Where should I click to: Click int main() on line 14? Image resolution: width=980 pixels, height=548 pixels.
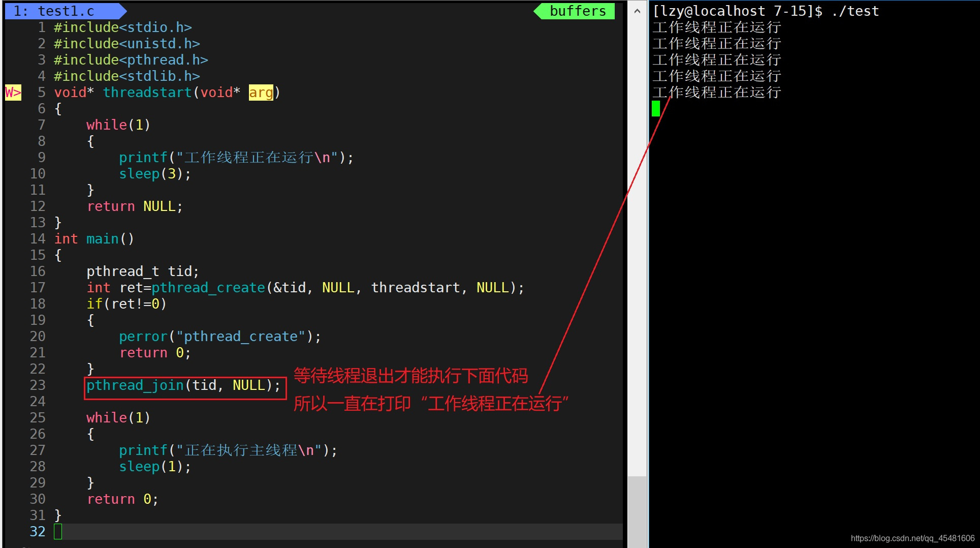94,239
